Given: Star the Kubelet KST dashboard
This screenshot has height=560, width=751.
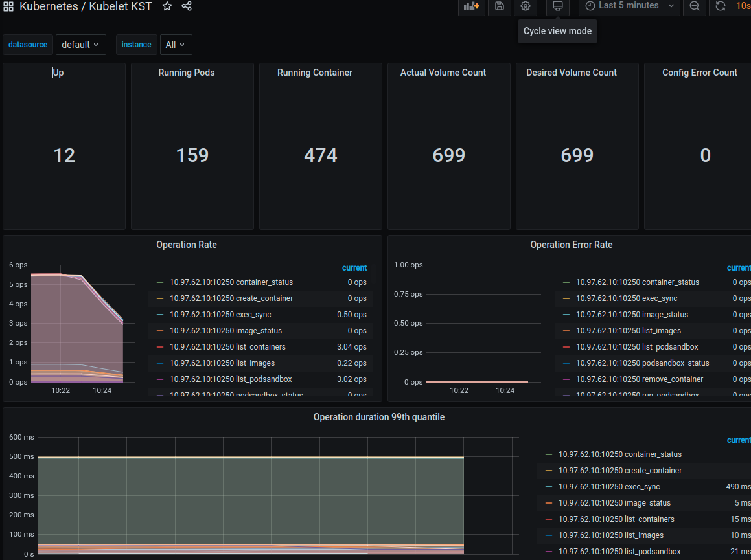Looking at the screenshot, I should tap(167, 6).
